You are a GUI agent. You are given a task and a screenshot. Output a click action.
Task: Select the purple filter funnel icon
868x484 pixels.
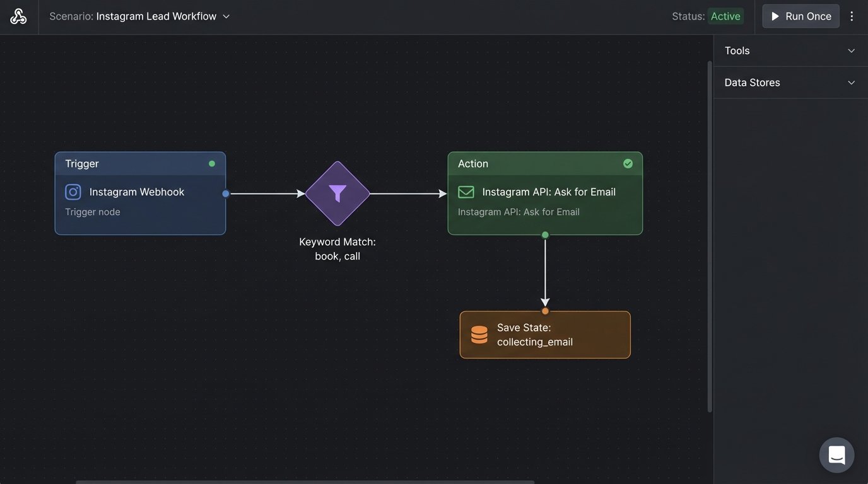(337, 193)
